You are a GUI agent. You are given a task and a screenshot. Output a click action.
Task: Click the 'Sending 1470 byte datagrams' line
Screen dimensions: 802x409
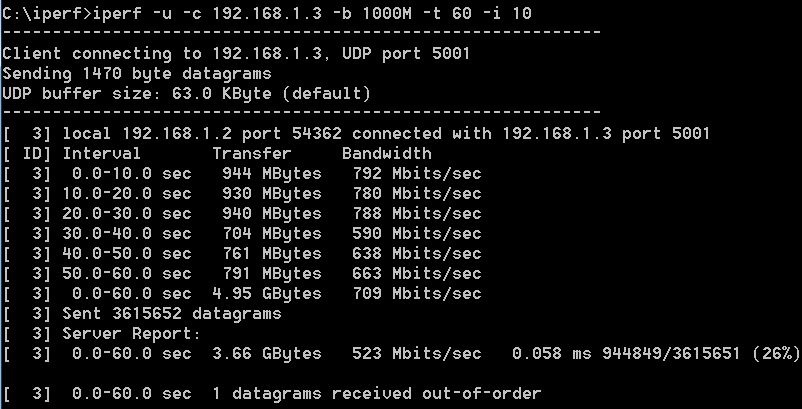coord(137,74)
